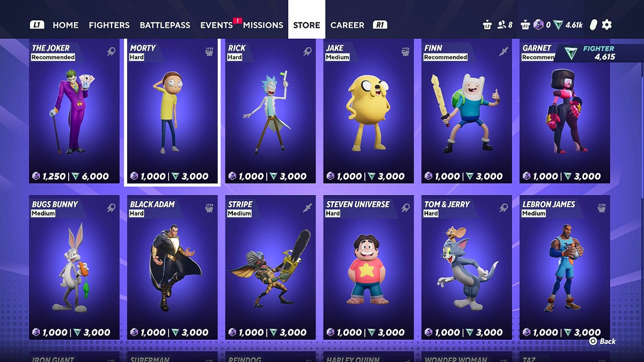The width and height of the screenshot is (644, 362).
Task: Switch to the Fighters tab
Action: coord(109,25)
